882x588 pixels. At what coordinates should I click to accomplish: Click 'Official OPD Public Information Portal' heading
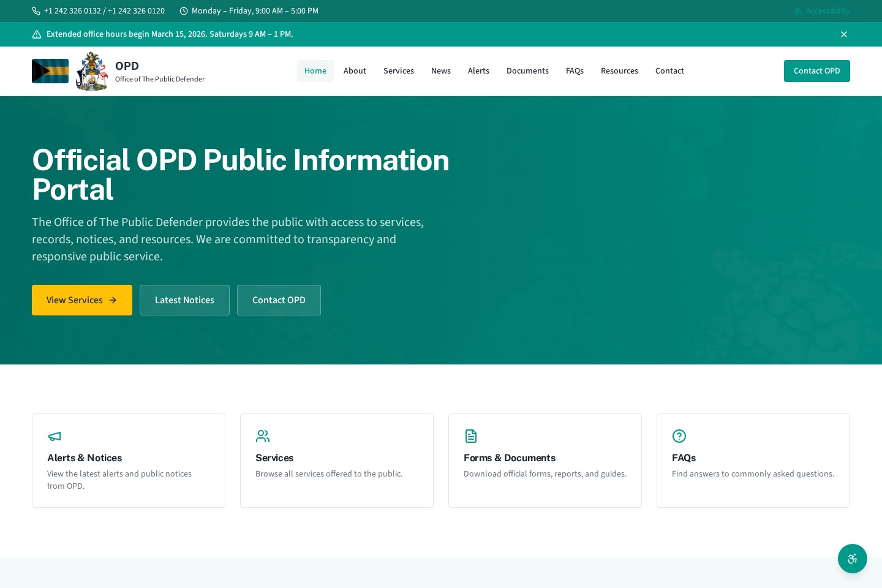[x=241, y=175]
